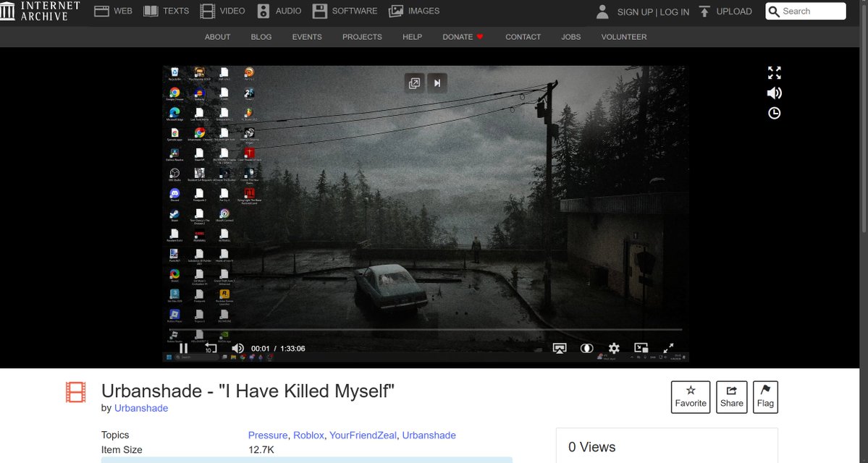Toggle theater fullscreen icon right of the player
This screenshot has height=463, width=868.
tap(775, 72)
